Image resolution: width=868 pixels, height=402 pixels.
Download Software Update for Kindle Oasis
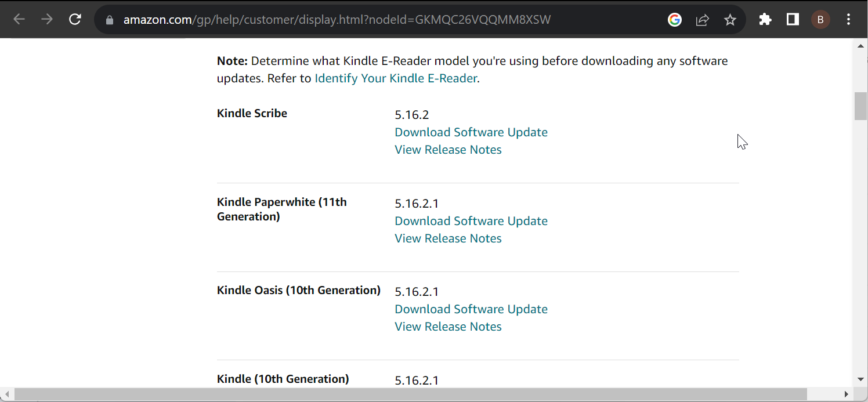[x=471, y=309]
